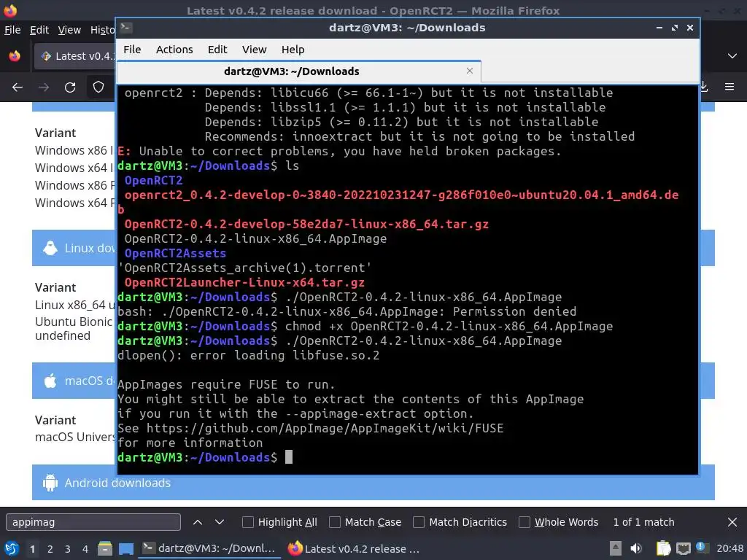Click the github AppImageKit wiki URL text
Viewport: 747px width, 560px height.
coord(325,428)
